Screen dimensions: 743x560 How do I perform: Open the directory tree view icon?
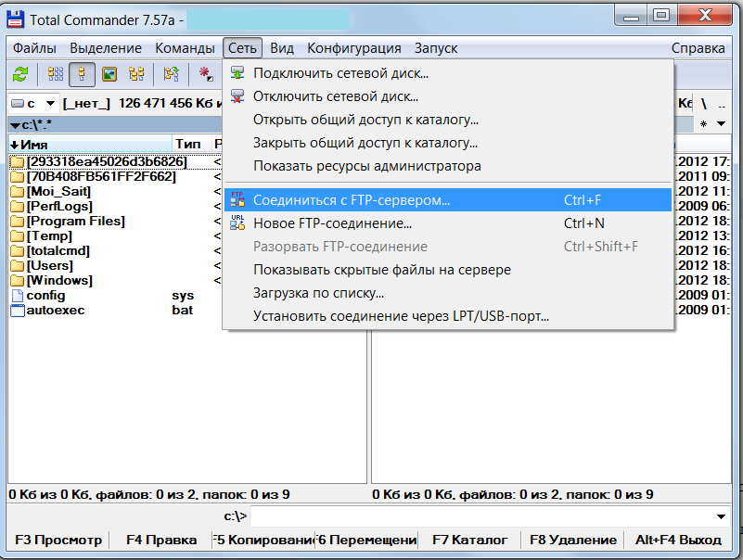(x=137, y=75)
